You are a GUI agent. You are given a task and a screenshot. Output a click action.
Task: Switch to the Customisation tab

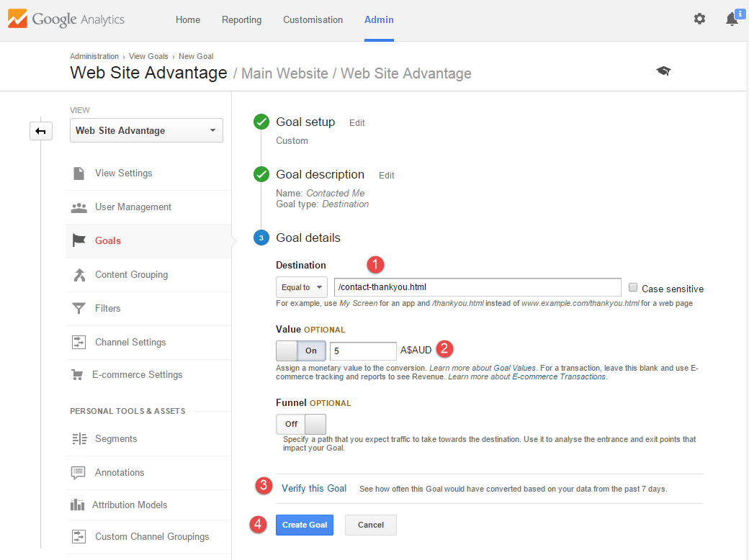(313, 19)
